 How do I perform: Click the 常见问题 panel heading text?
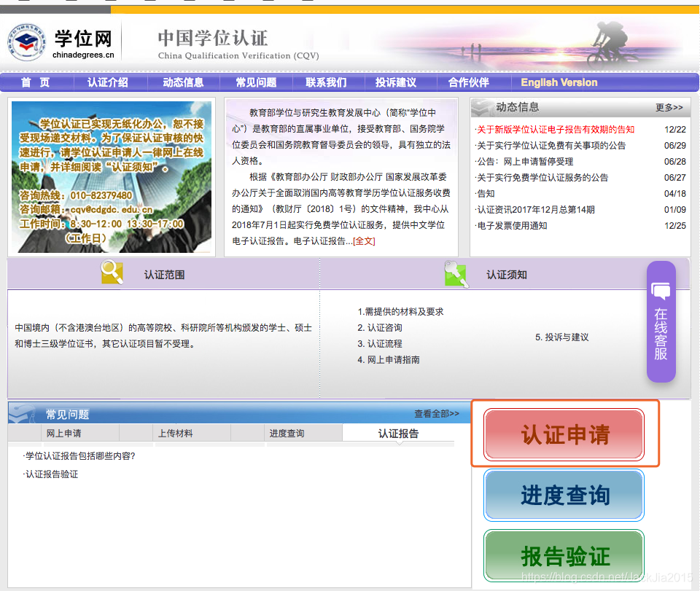pos(67,415)
